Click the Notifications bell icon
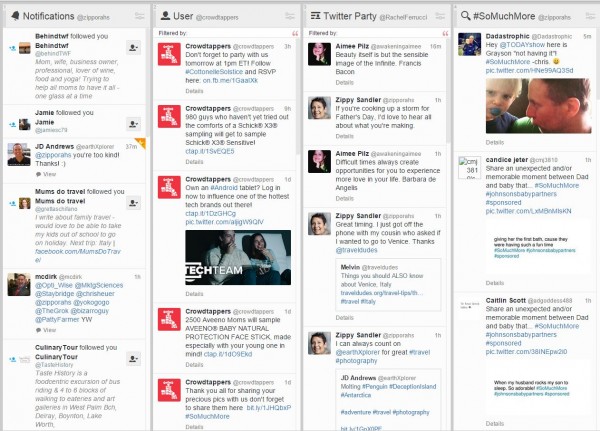 coord(15,16)
